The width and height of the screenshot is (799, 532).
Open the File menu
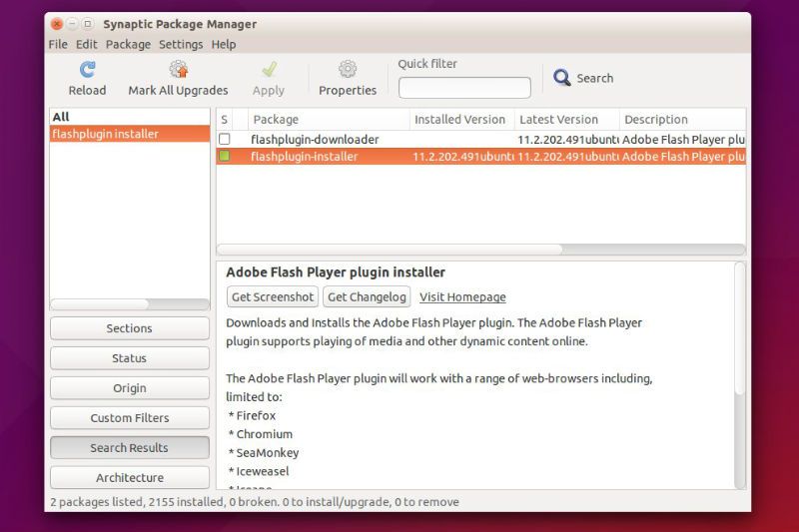(x=58, y=44)
